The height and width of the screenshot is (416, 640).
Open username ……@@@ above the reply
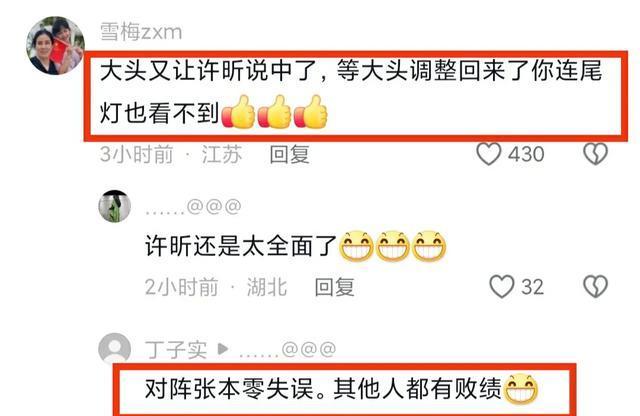[x=193, y=207]
